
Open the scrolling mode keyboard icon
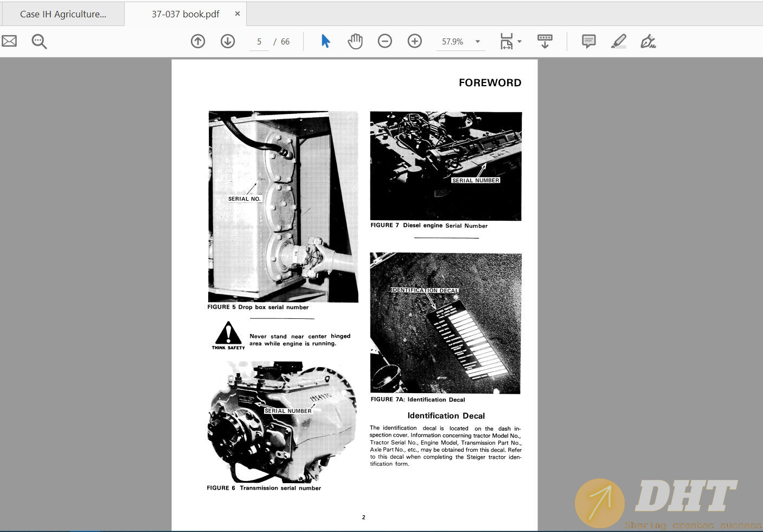point(545,41)
